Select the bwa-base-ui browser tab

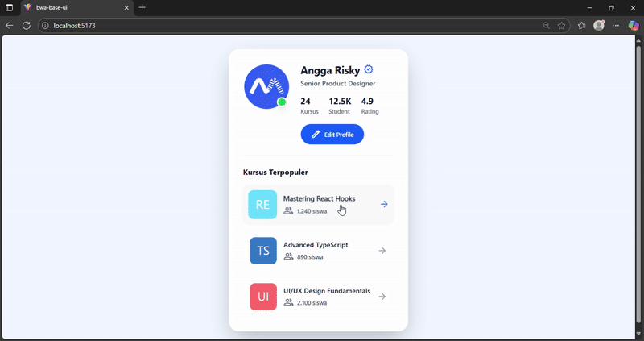(76, 8)
